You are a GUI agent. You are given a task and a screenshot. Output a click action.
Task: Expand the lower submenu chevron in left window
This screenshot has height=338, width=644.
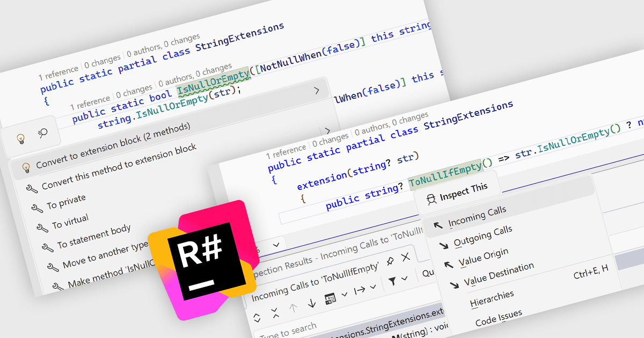327,130
